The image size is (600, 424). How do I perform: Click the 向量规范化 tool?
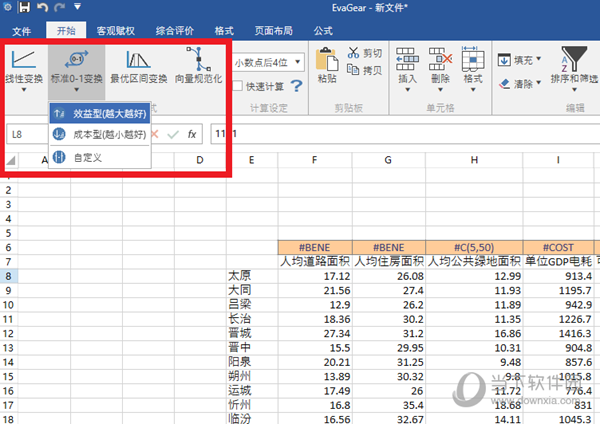pyautogui.click(x=198, y=65)
